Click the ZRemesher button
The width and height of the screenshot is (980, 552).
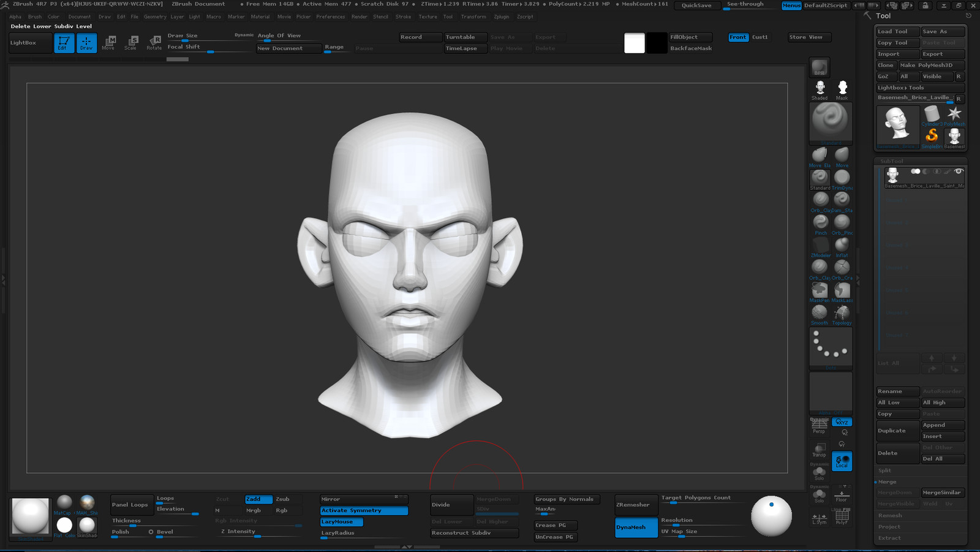(x=636, y=505)
